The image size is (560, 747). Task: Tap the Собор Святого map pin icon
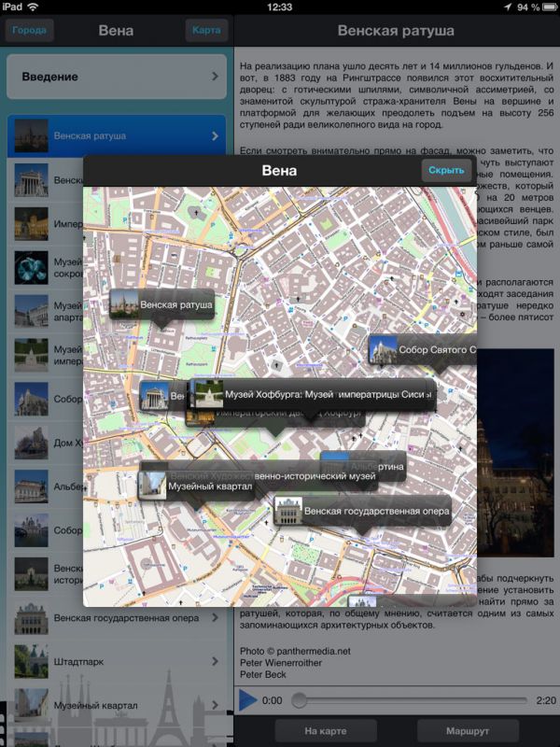(383, 351)
